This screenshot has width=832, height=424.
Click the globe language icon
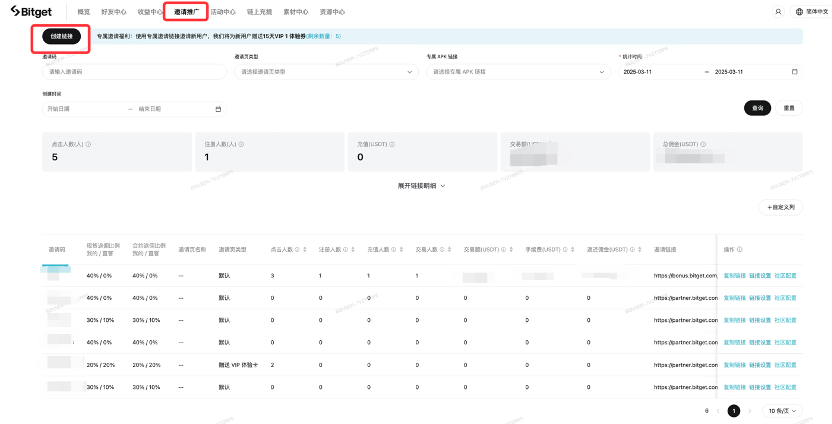(x=798, y=12)
